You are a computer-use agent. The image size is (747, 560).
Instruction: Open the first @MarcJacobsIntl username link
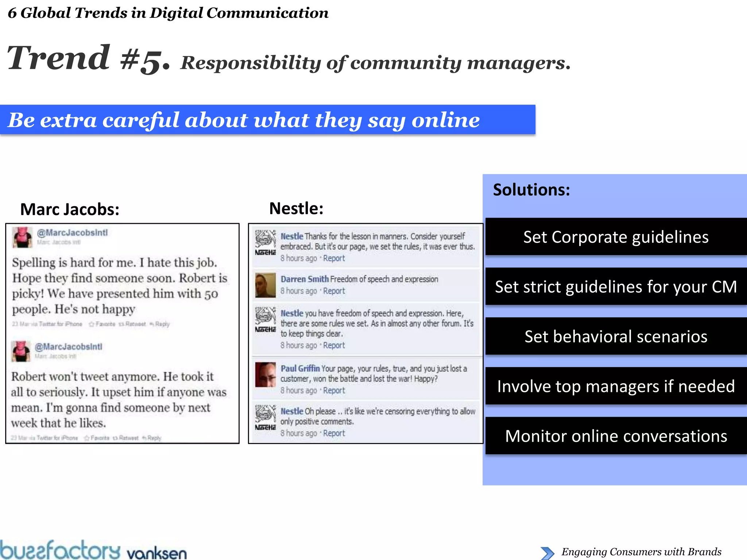72,233
